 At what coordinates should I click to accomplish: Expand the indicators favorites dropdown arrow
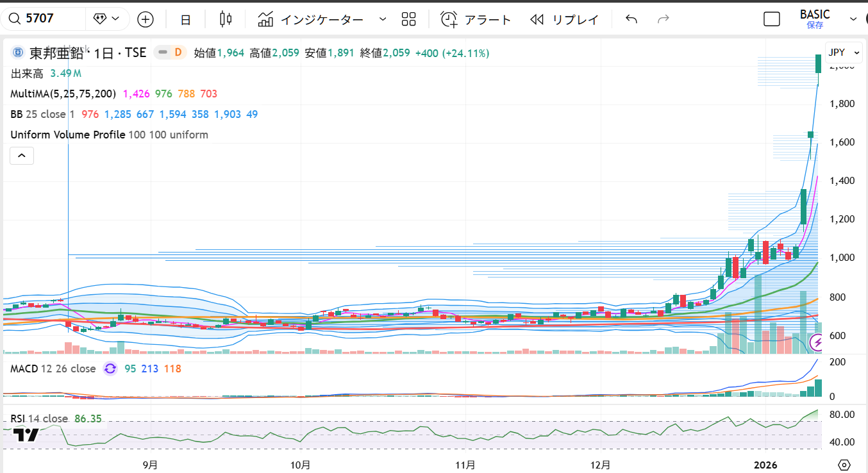(383, 19)
